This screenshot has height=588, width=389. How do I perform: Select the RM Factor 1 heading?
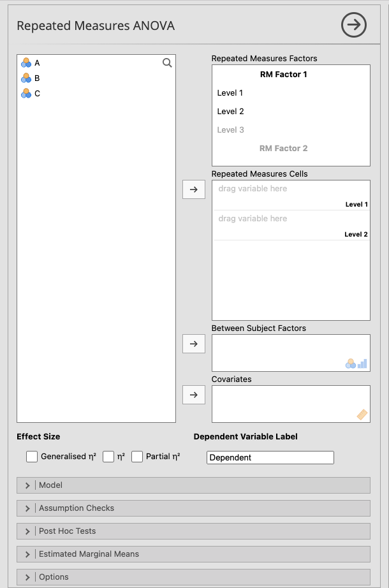coord(284,75)
